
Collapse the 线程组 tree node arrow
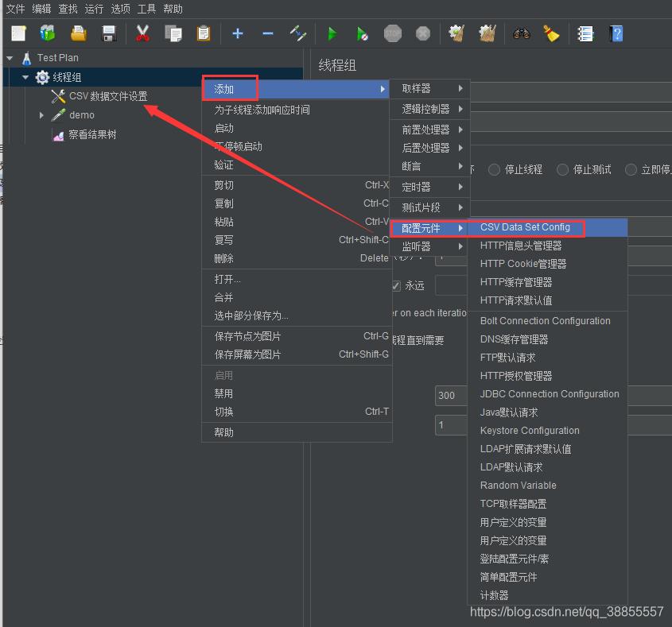pyautogui.click(x=25, y=78)
